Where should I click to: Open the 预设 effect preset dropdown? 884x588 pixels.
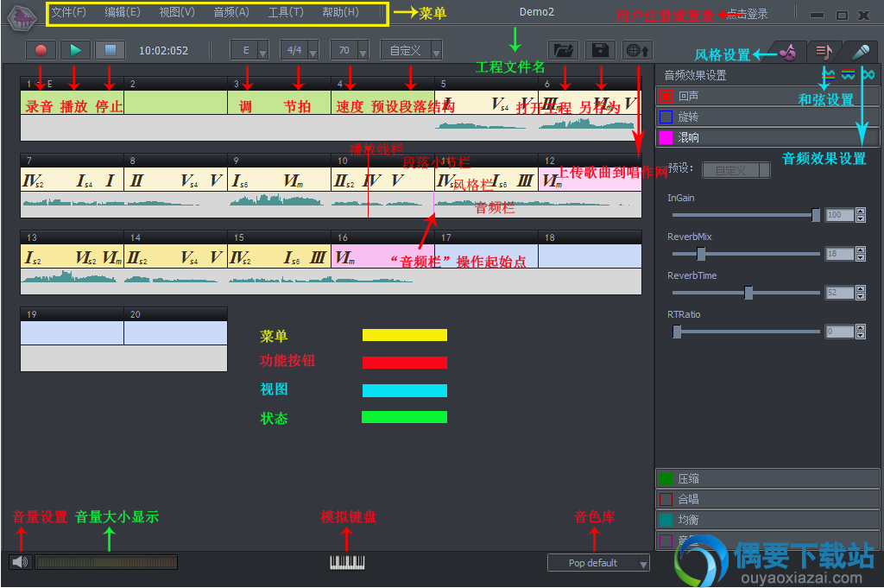[x=736, y=170]
